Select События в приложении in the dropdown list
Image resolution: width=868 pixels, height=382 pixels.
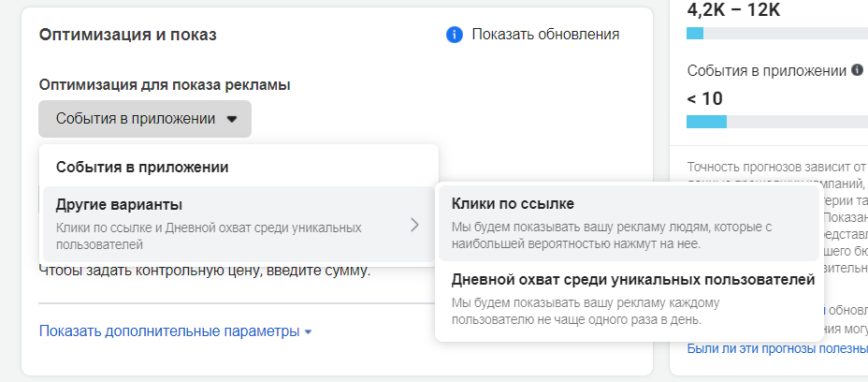142,168
